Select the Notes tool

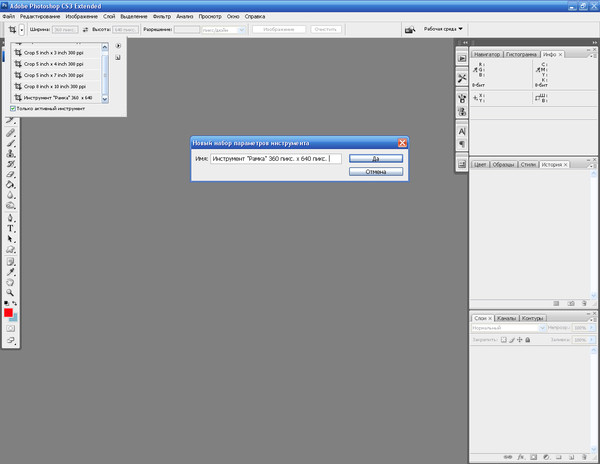10,262
